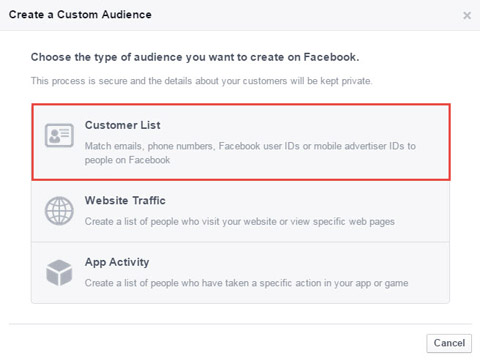Click the Customer List ID card icon

[59, 135]
